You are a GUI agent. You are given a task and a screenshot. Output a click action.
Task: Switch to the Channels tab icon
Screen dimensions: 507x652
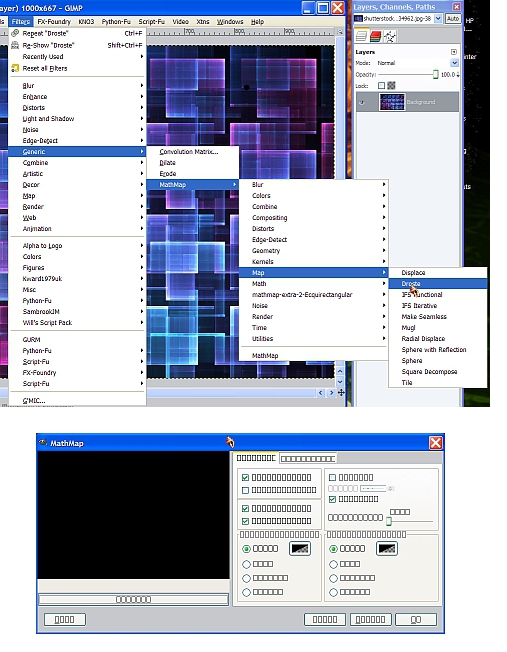[x=376, y=36]
